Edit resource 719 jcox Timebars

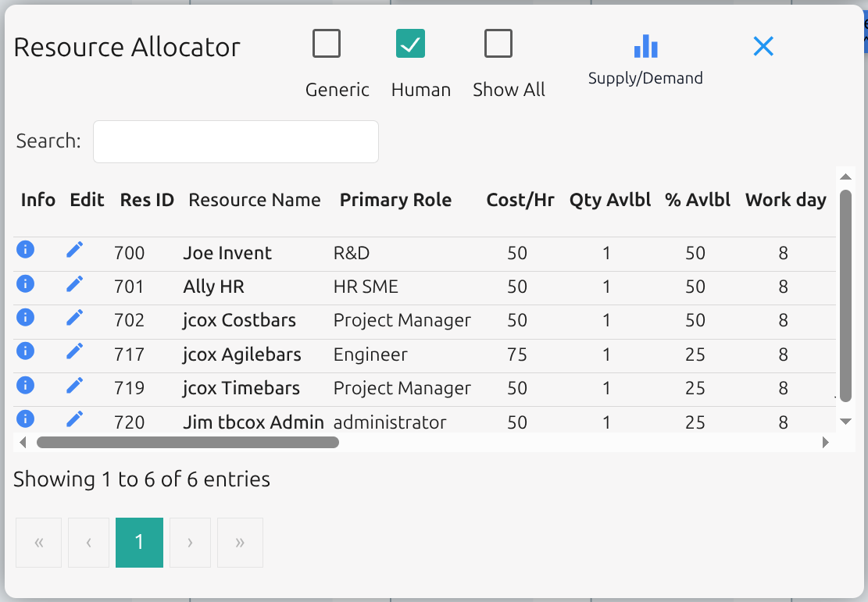75,385
